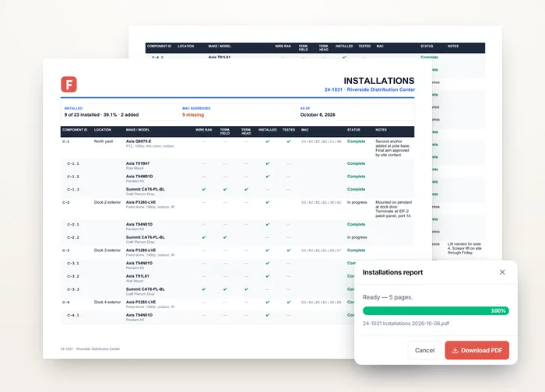Close the Installations report dialog
The image size is (545, 392).
point(502,272)
